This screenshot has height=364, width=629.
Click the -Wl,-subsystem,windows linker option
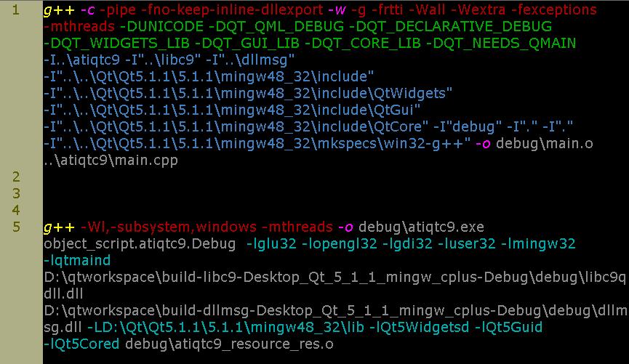169,227
